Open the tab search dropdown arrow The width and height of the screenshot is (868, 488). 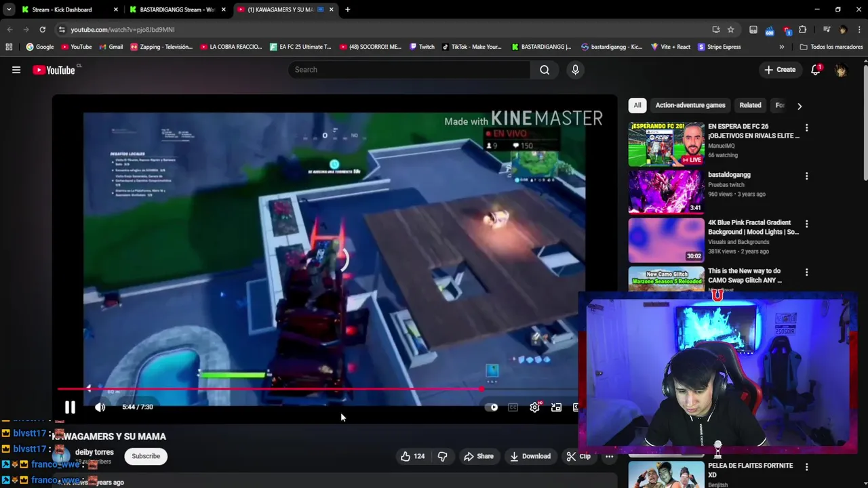(x=8, y=9)
